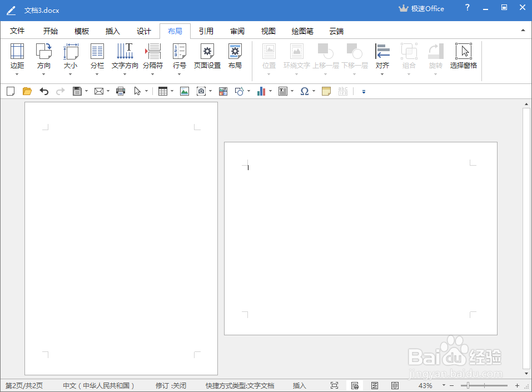Open the 插入 (Insert) ribbon tab
This screenshot has width=532, height=392.
[x=112, y=31]
